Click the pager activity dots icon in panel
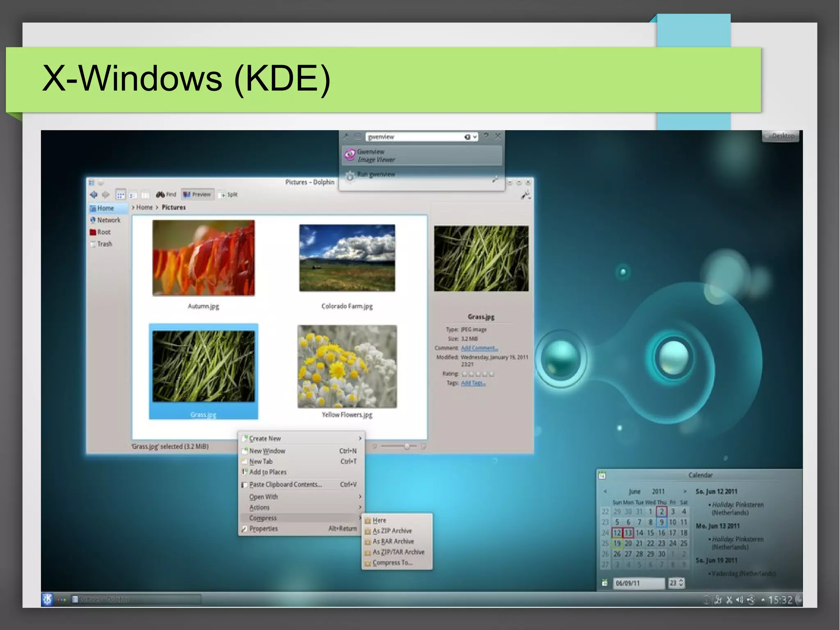This screenshot has width=840, height=630. pyautogui.click(x=62, y=600)
